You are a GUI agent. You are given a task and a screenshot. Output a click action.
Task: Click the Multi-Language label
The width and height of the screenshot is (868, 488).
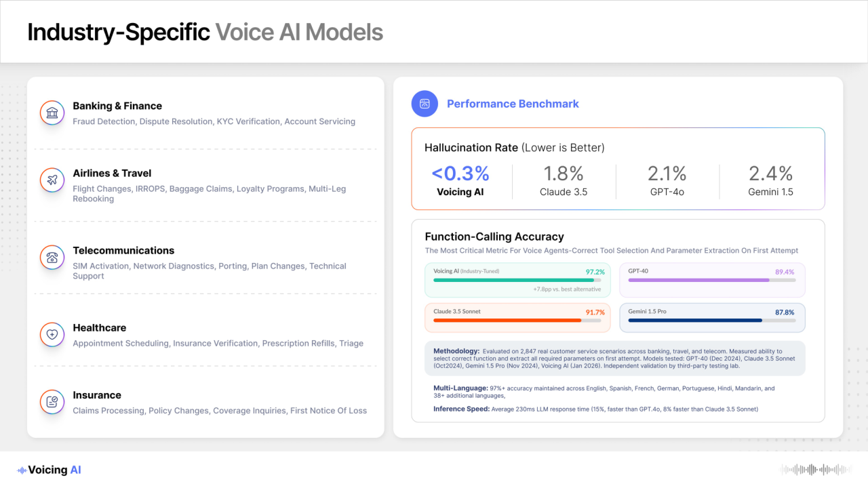pyautogui.click(x=460, y=388)
